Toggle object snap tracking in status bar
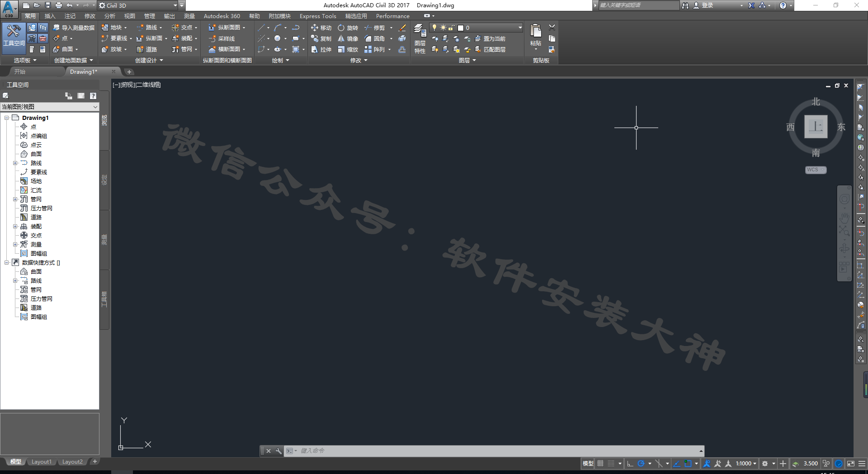The width and height of the screenshot is (868, 474). (677, 464)
